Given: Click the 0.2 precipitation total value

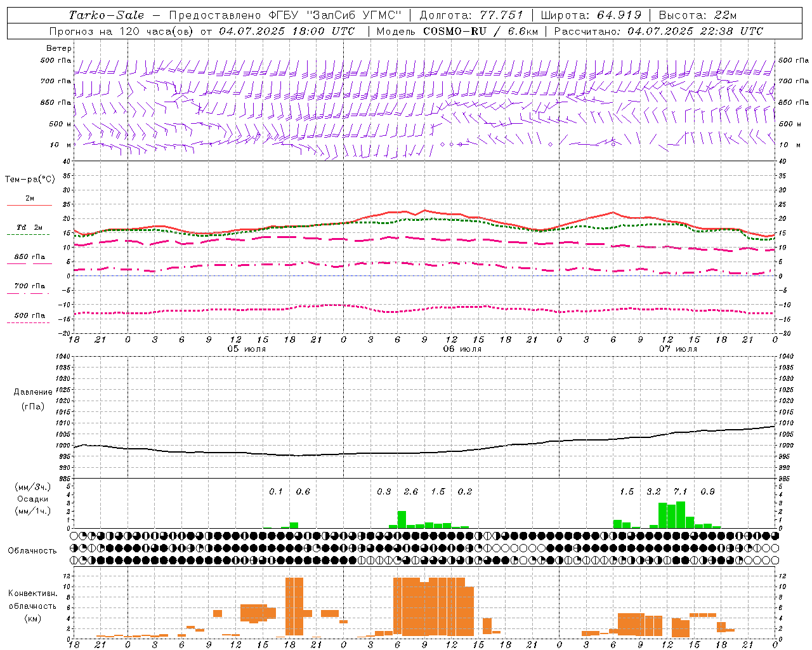Looking at the screenshot, I should click(x=465, y=491).
